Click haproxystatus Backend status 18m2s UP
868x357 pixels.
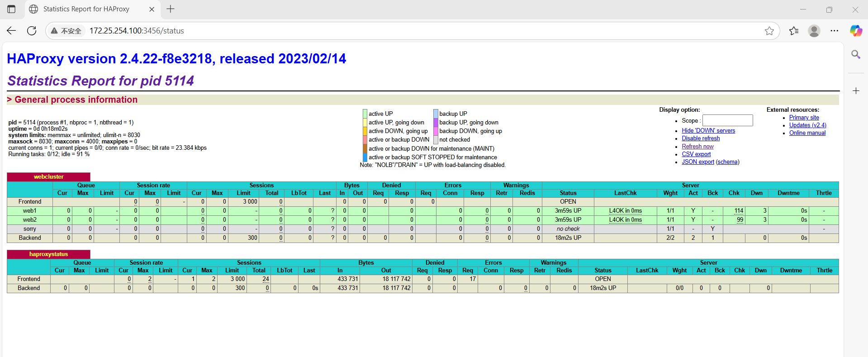pos(602,288)
